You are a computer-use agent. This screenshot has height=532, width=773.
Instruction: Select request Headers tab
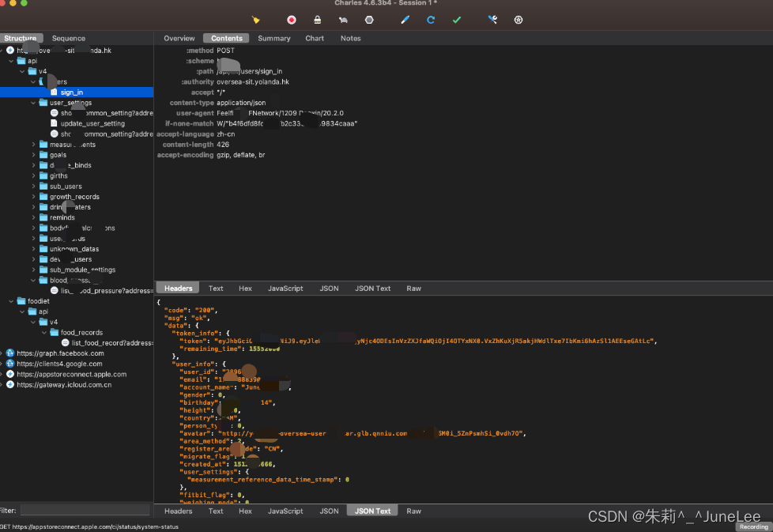click(x=178, y=289)
